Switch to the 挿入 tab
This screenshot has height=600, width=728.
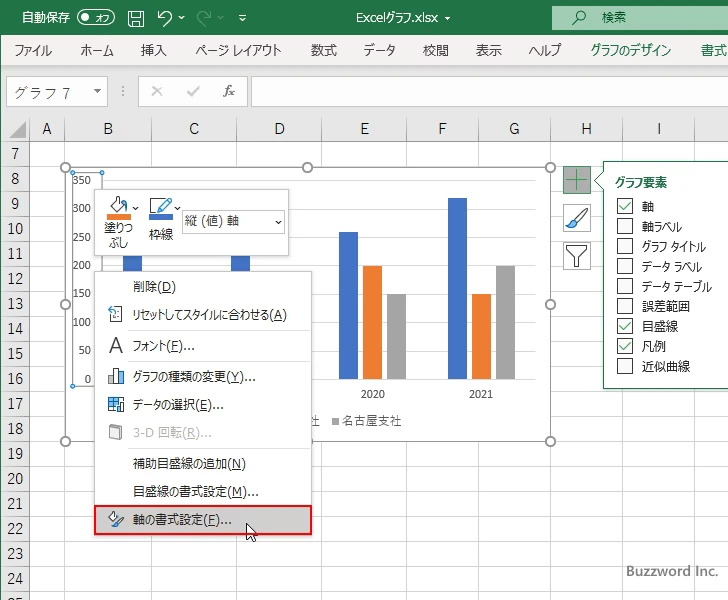click(153, 50)
